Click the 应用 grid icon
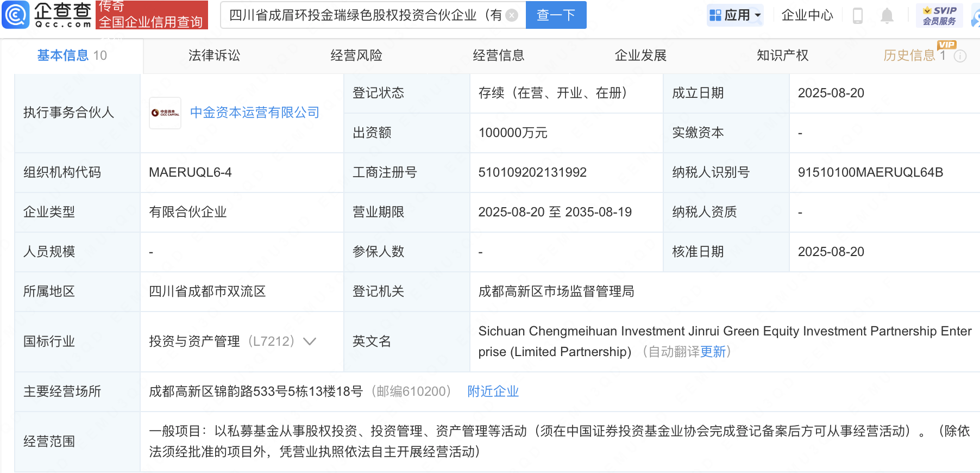 click(715, 15)
